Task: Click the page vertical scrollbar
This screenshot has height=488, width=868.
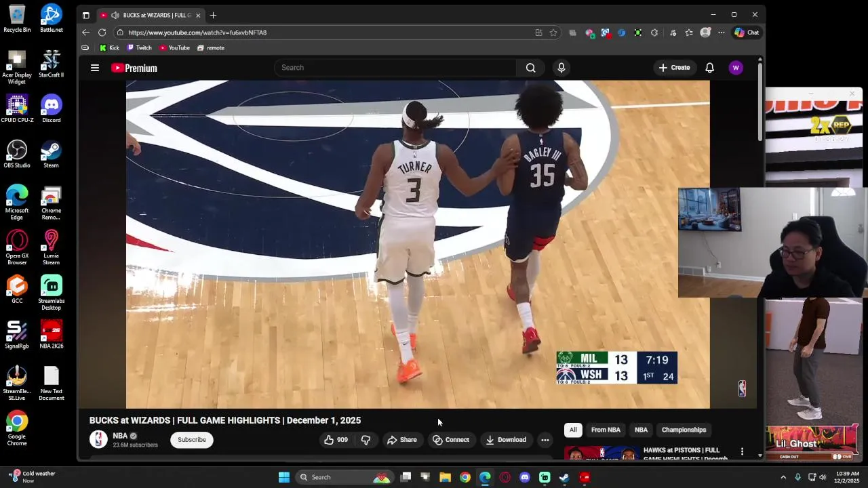Action: (759, 102)
